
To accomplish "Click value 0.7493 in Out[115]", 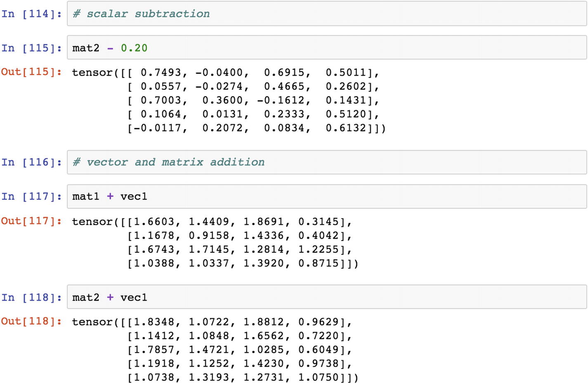I will (161, 73).
